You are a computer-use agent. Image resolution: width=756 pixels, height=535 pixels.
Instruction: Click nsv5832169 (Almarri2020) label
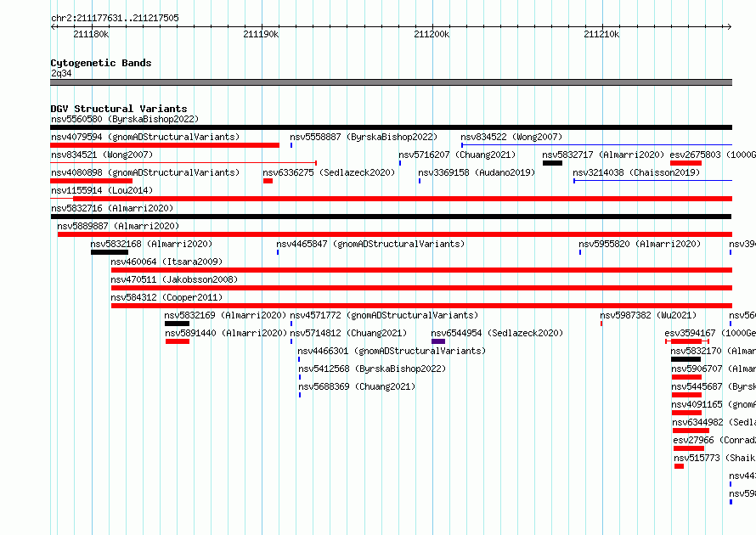225,315
